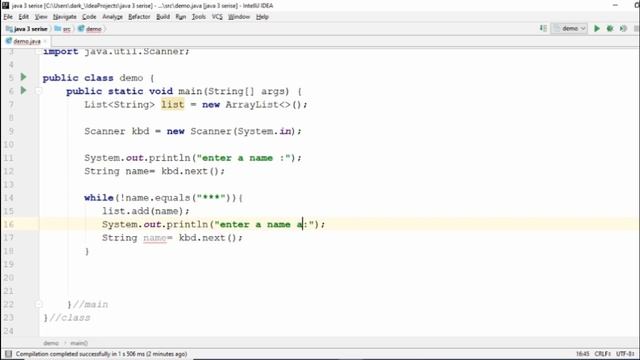Open the VCS menu

click(217, 17)
